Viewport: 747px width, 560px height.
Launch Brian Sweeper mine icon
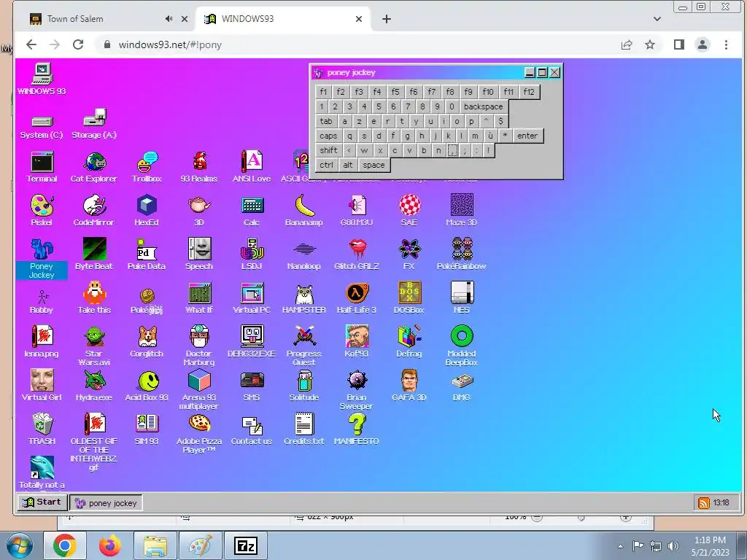coord(356,389)
